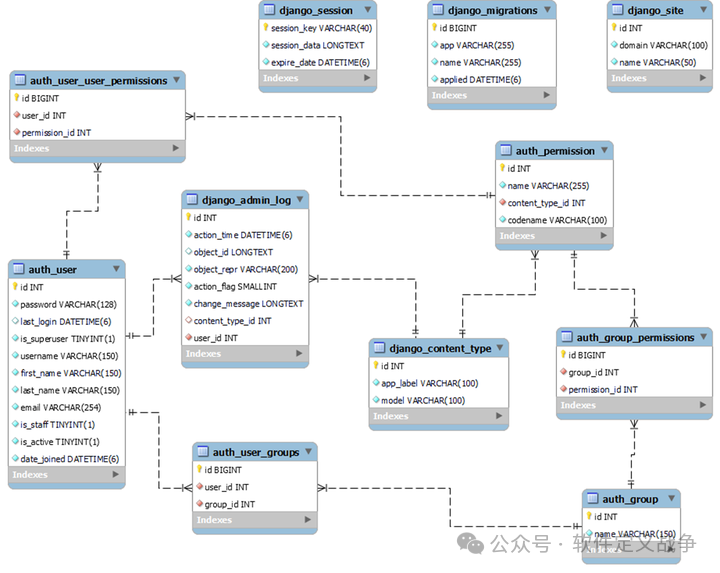Select the is_superuser TINYINT(1) column
The height and width of the screenshot is (573, 720).
click(67, 338)
